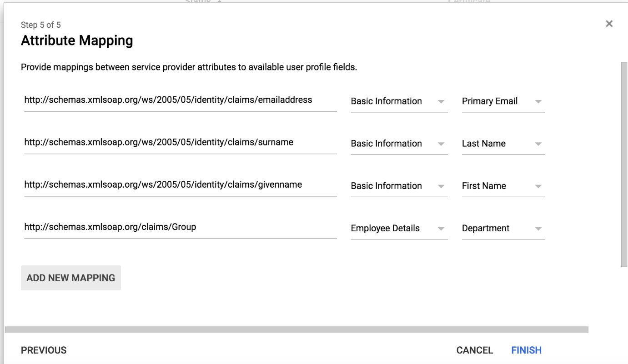Edit the emailaddress claim attribute field
The height and width of the screenshot is (364, 628).
[180, 100]
